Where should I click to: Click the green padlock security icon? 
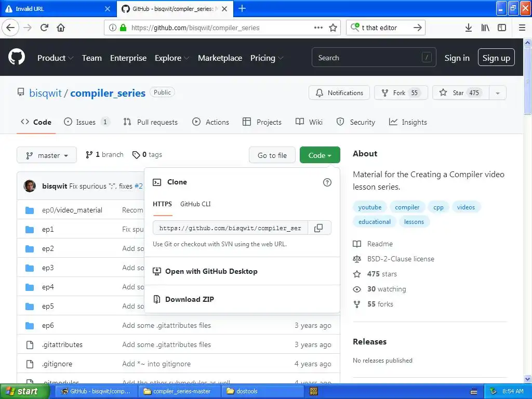click(x=123, y=28)
